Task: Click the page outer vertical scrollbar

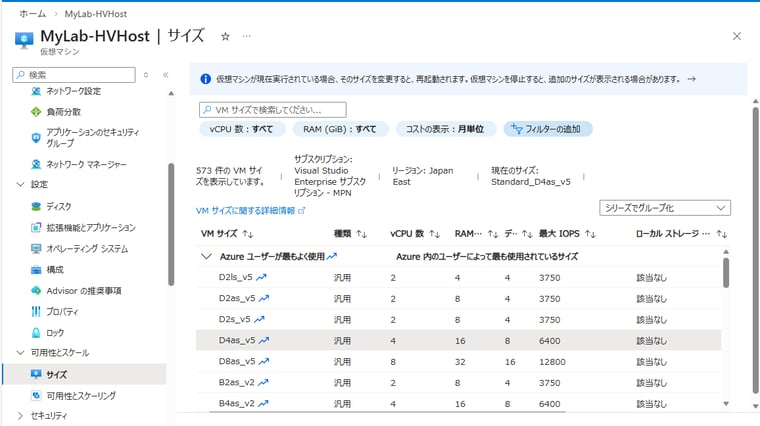Action: click(755, 250)
